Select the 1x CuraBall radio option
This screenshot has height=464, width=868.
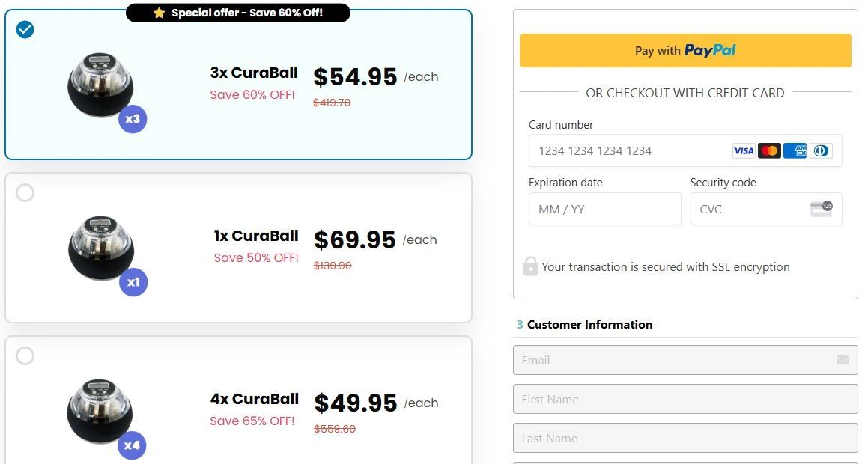click(x=25, y=193)
